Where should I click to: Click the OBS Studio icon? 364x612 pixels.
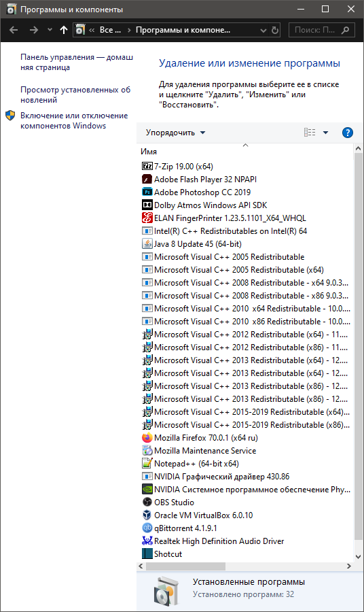(147, 502)
